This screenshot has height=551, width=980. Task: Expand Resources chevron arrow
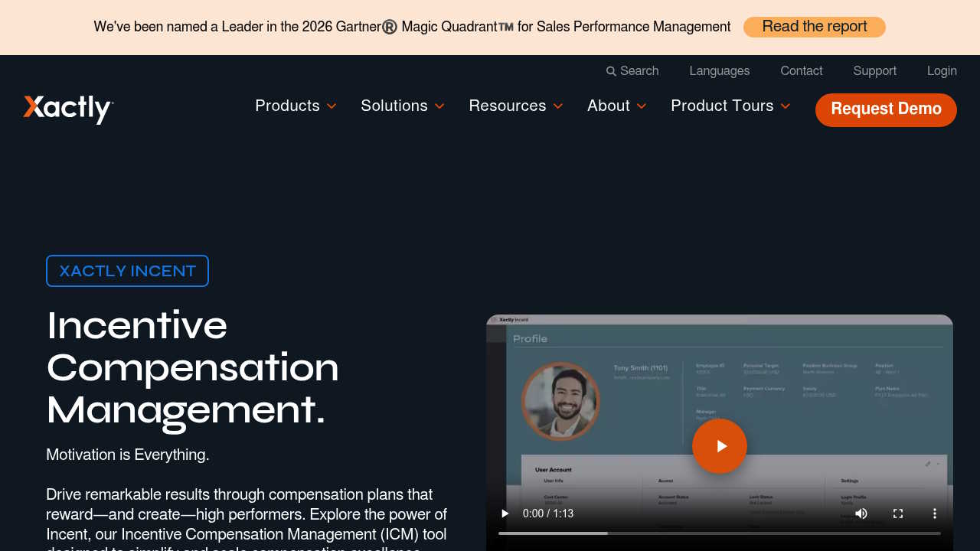pyautogui.click(x=558, y=106)
